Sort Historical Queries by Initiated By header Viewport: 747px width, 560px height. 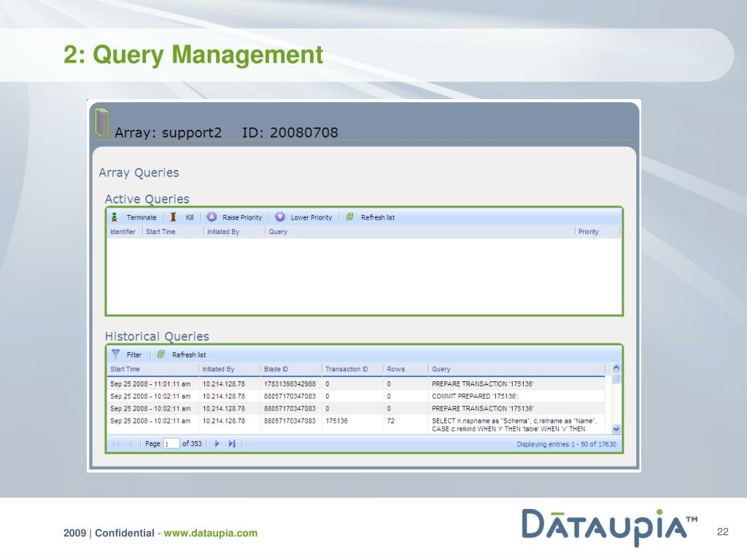point(218,369)
